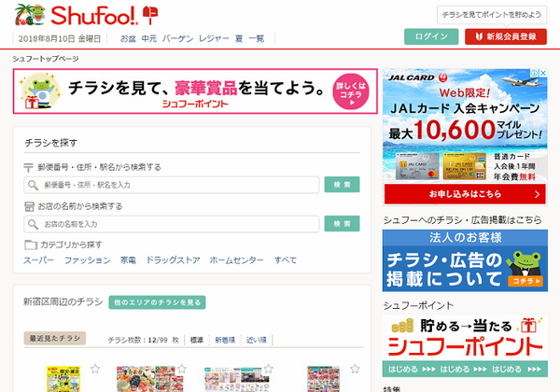The height and width of the screenshot is (392, 560).
Task: Sort flyers by 近い順
Action: point(257,340)
